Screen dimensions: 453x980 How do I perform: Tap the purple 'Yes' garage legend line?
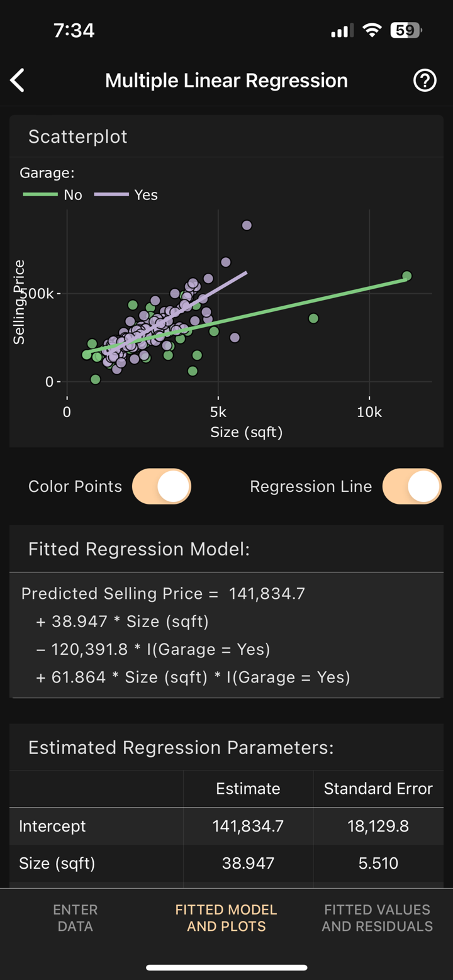[x=111, y=195]
